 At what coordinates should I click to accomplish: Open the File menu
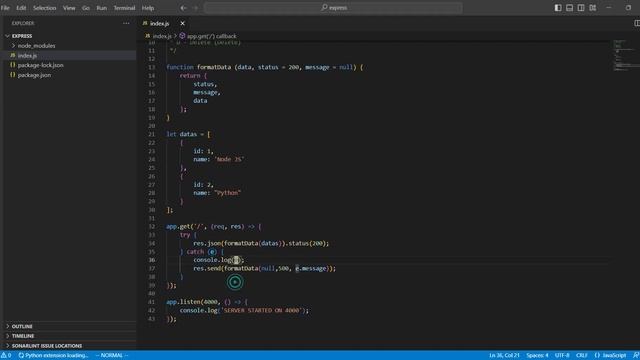pyautogui.click(x=5, y=8)
